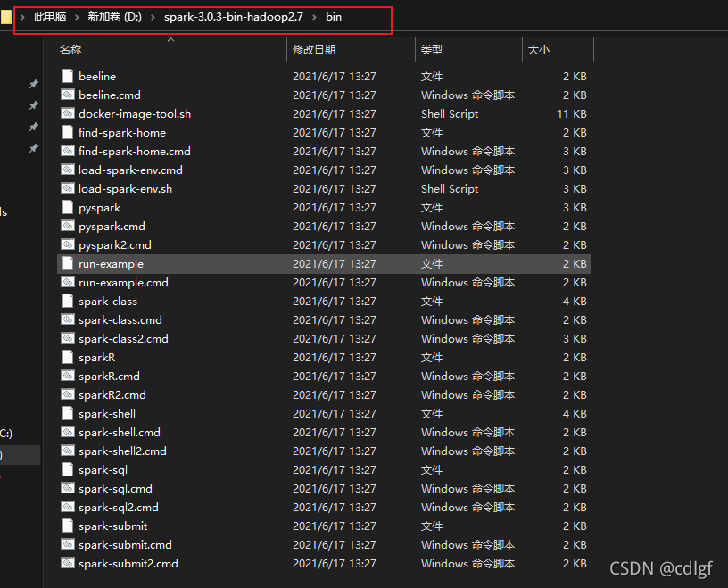Click the spark-submit file icon
728x588 pixels.
pyautogui.click(x=68, y=526)
